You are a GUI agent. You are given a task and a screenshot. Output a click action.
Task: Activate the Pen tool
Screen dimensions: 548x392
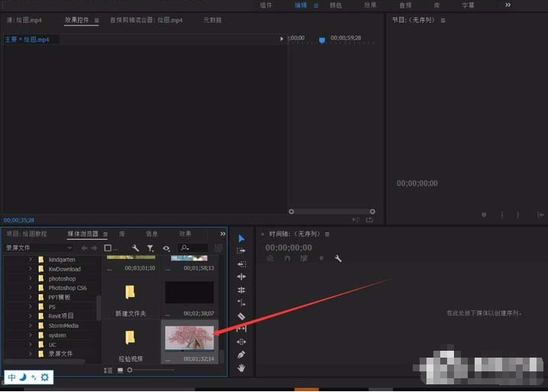(241, 355)
